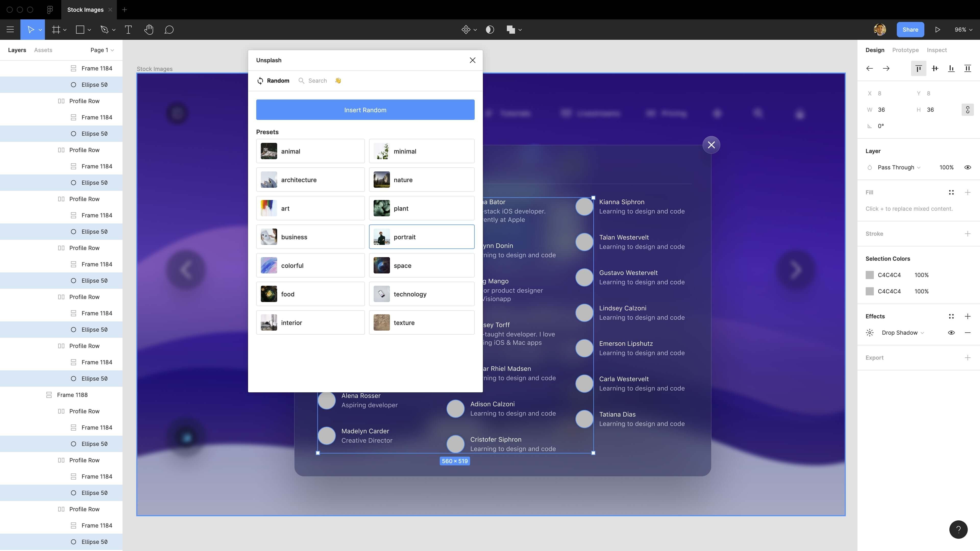
Task: Switch to the Prototype tab
Action: (x=905, y=50)
